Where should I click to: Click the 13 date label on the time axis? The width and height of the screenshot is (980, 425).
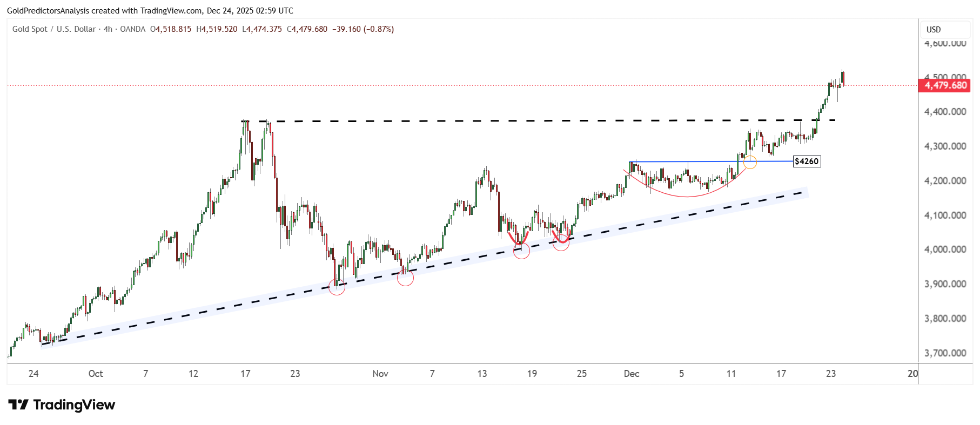482,374
